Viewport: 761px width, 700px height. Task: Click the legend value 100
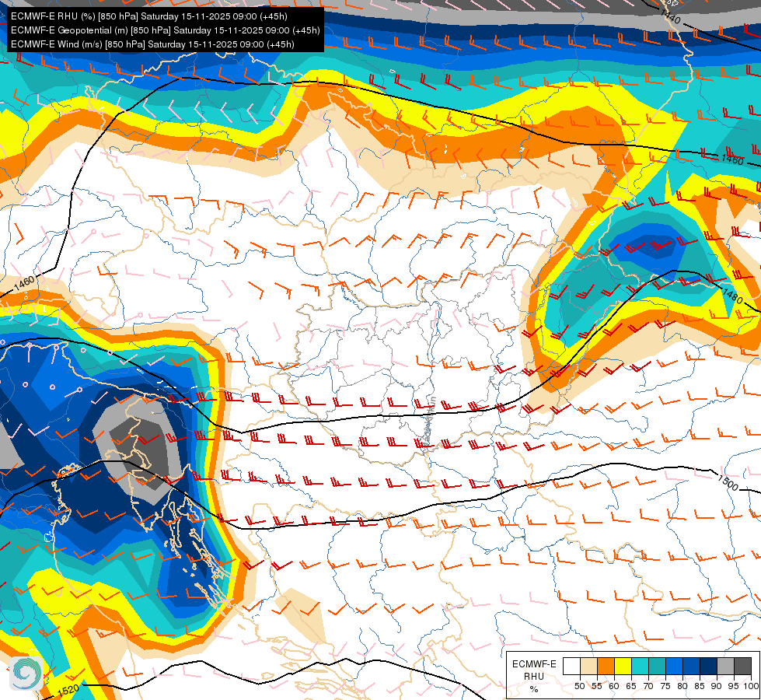[x=751, y=686]
